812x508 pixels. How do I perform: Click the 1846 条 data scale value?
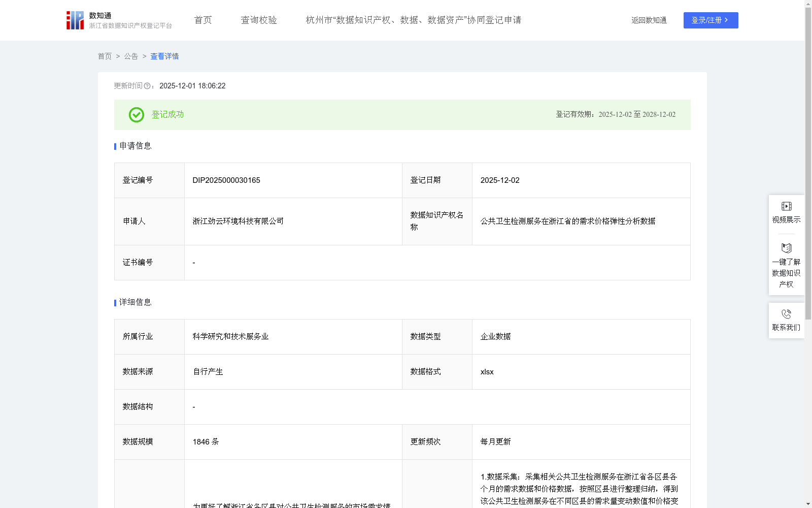pos(206,442)
